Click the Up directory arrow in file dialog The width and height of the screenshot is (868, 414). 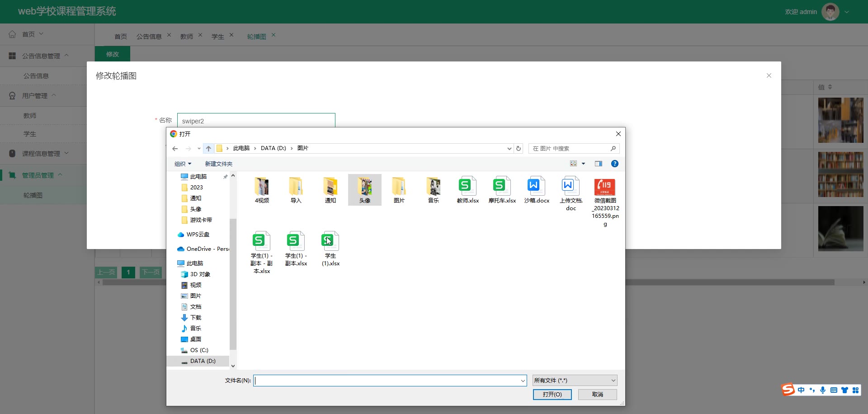(x=208, y=148)
